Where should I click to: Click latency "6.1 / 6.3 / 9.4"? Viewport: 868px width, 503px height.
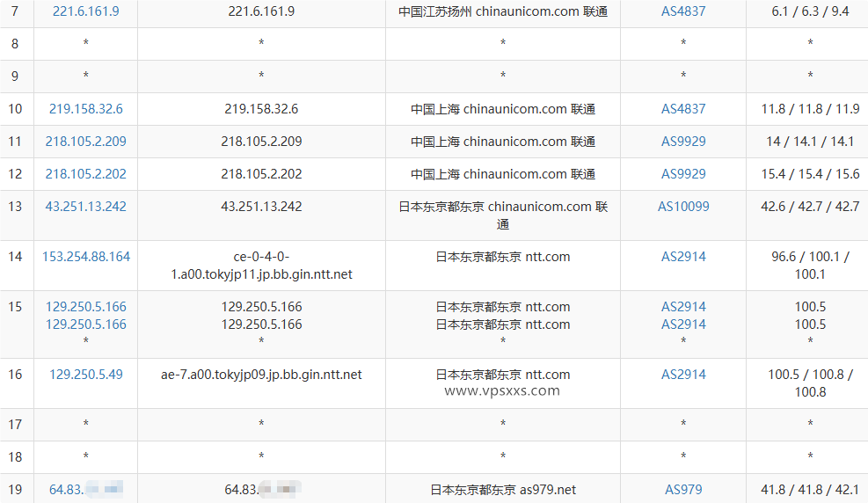pyautogui.click(x=810, y=11)
